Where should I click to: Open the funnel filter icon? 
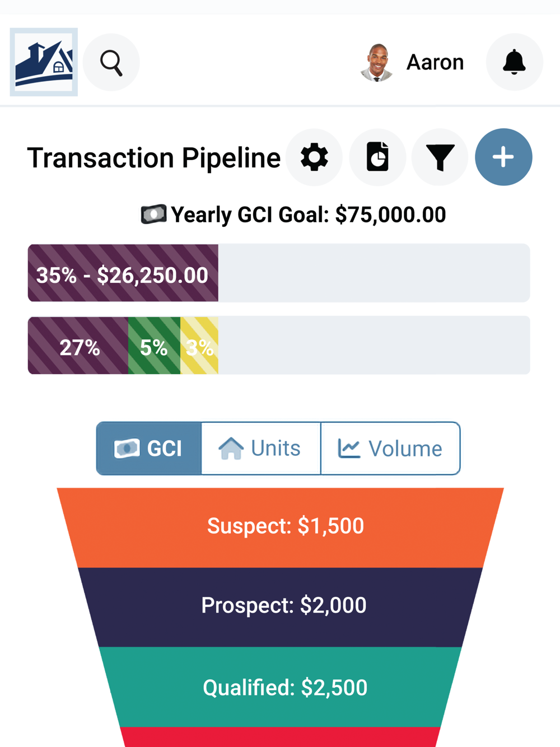(440, 157)
